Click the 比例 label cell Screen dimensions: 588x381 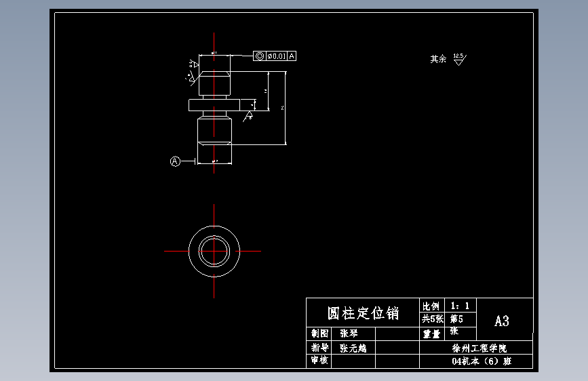tap(431, 306)
